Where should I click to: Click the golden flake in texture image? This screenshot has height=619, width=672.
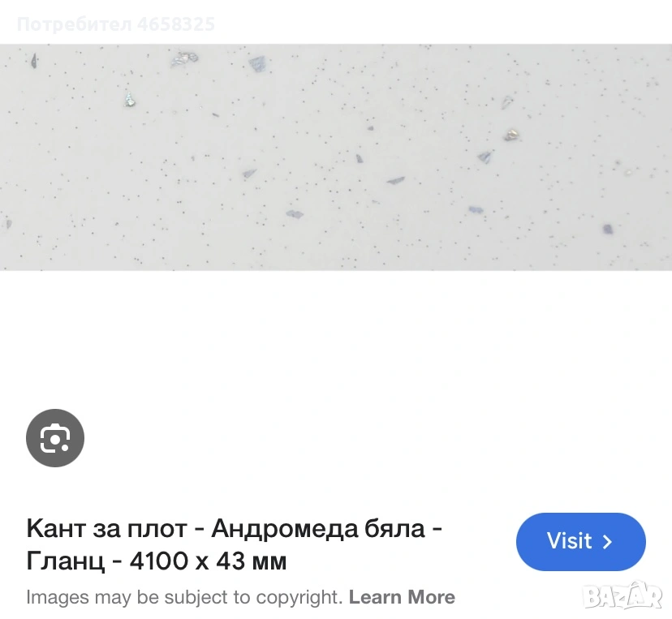click(x=511, y=135)
